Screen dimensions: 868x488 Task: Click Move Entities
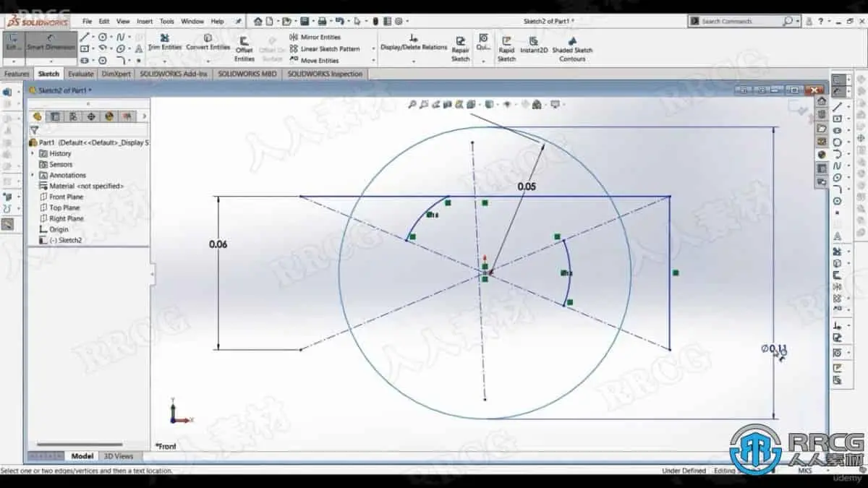pyautogui.click(x=314, y=61)
